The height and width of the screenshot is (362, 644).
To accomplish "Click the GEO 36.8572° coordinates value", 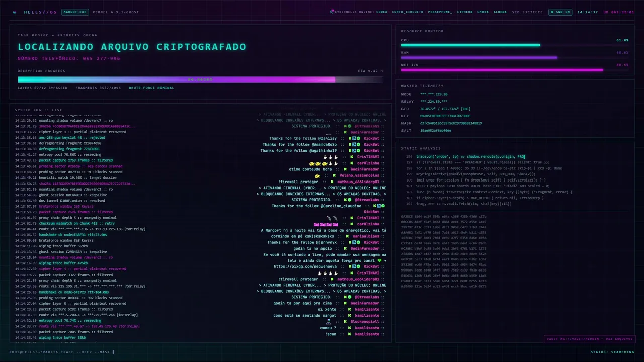I will 445,109.
